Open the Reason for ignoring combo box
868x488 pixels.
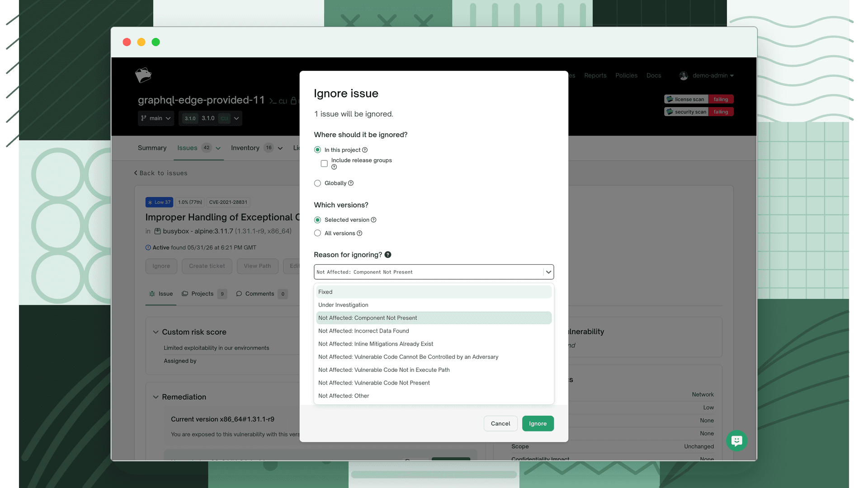pyautogui.click(x=434, y=272)
